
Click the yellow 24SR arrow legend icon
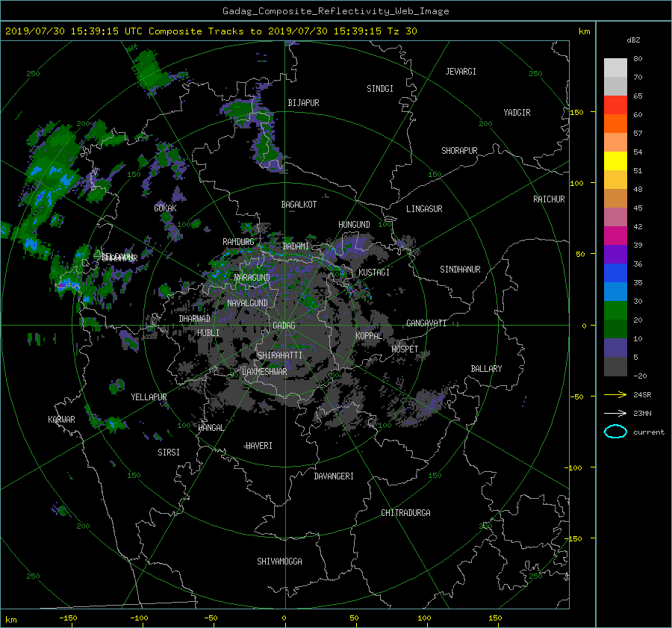click(615, 394)
